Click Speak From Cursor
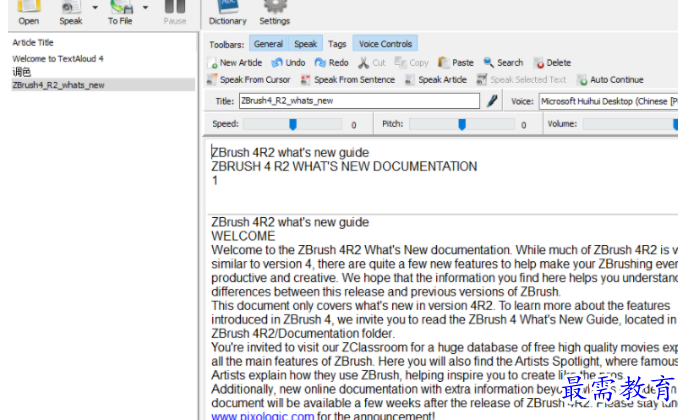683x420 pixels. pos(249,80)
